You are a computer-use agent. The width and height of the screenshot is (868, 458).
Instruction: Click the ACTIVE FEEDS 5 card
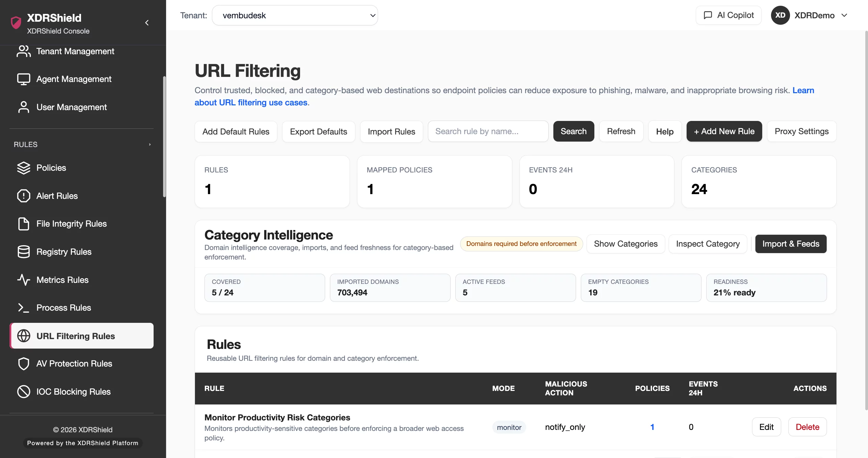(515, 288)
